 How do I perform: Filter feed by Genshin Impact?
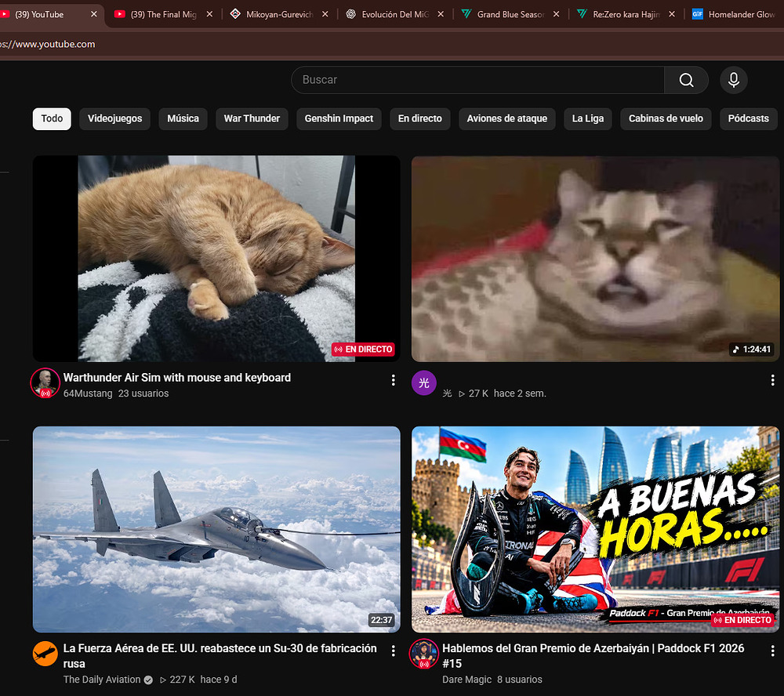tap(339, 119)
